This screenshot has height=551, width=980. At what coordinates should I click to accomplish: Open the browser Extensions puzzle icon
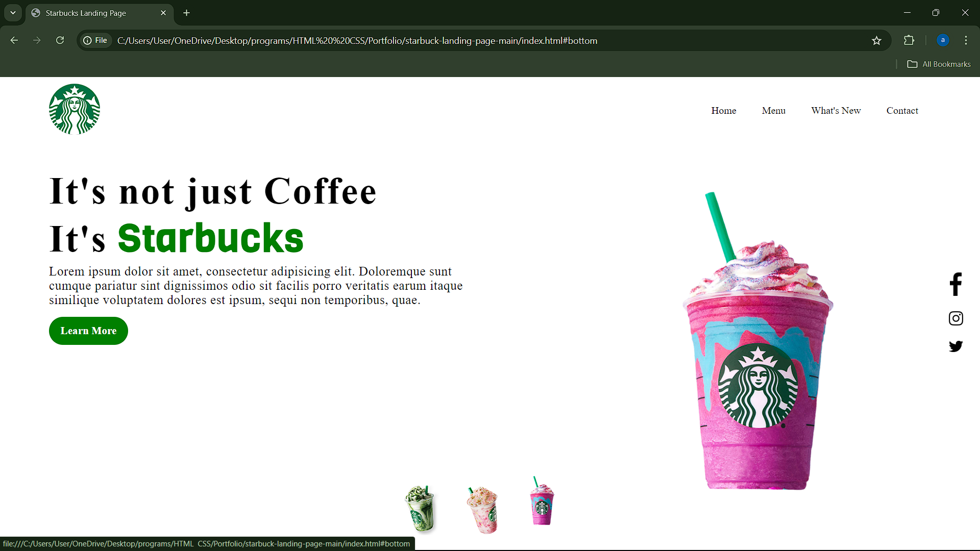[909, 40]
